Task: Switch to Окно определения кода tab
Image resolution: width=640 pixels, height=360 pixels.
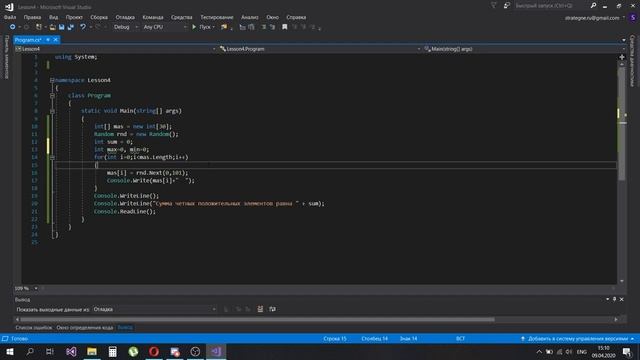Action: (x=85, y=328)
